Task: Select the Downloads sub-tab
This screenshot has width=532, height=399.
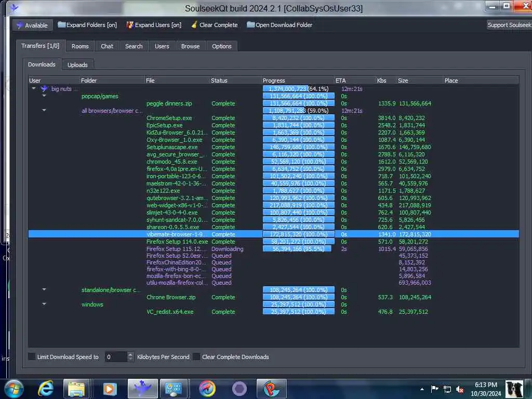Action: [x=42, y=64]
